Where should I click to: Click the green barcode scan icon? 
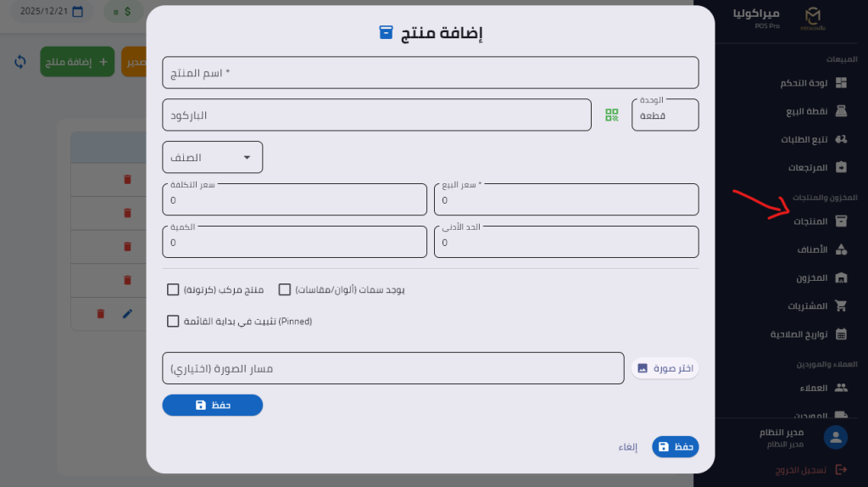[x=611, y=115]
